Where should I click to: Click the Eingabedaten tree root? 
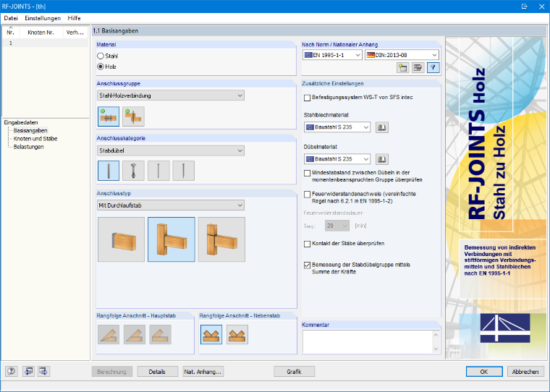pos(21,122)
